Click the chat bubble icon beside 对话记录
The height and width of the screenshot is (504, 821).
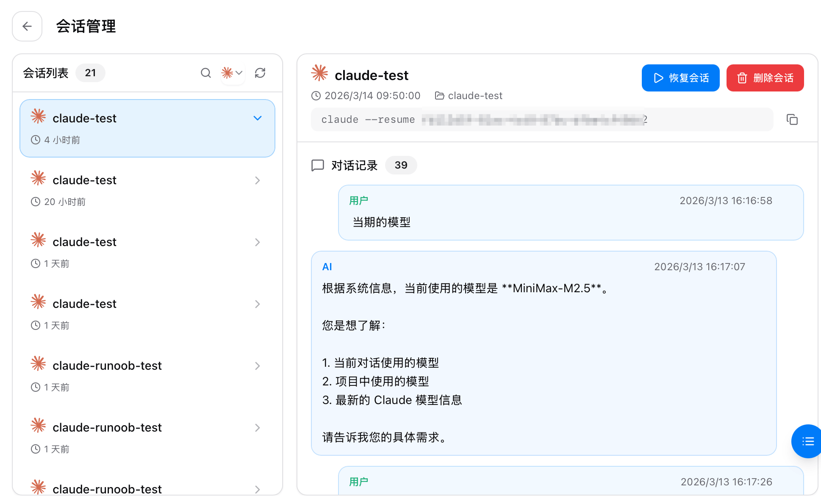(x=318, y=165)
